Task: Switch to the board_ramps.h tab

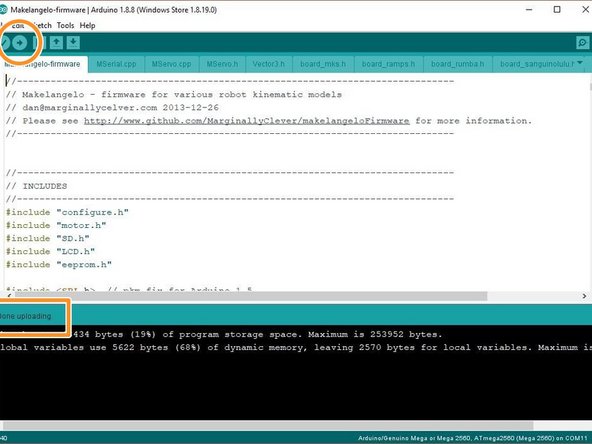Action: tap(388, 64)
